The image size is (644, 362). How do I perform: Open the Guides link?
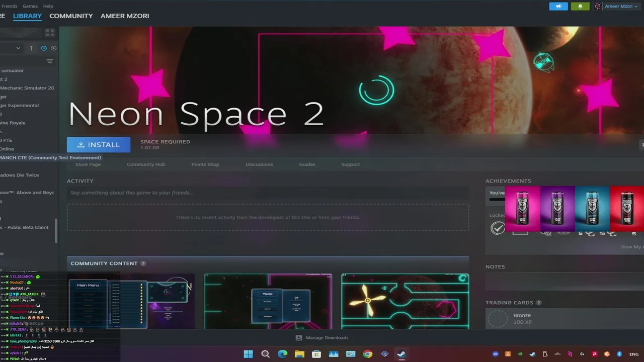click(x=307, y=164)
